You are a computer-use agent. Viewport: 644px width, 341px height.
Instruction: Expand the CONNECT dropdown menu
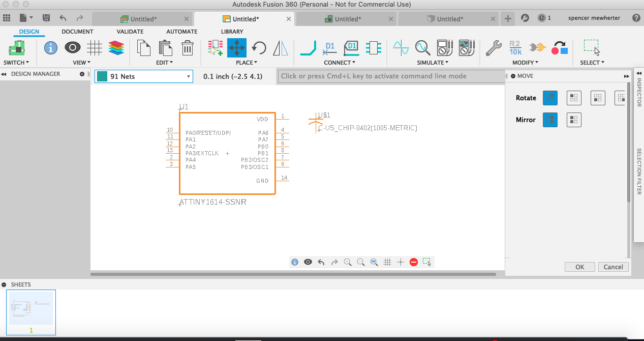(x=340, y=63)
